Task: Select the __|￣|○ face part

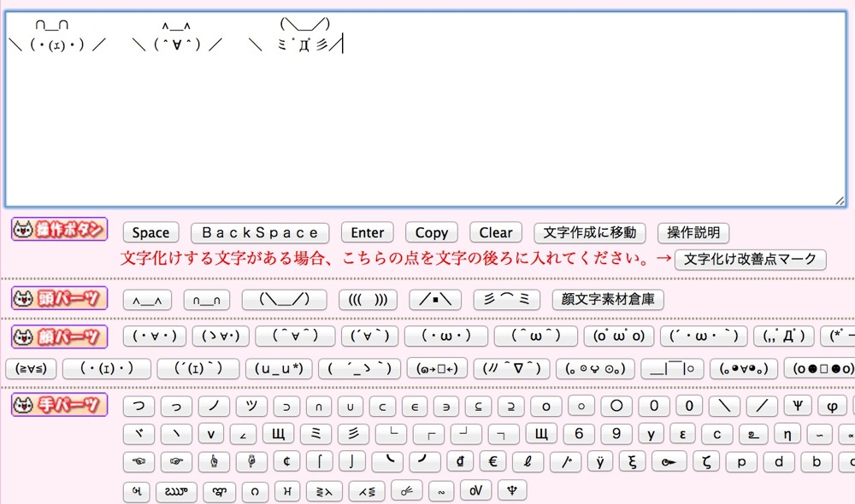Action: coord(672,369)
